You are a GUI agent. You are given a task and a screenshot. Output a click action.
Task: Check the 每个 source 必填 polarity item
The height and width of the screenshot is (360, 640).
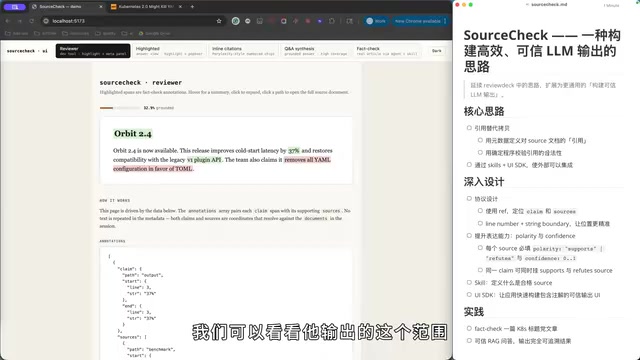(x=480, y=248)
